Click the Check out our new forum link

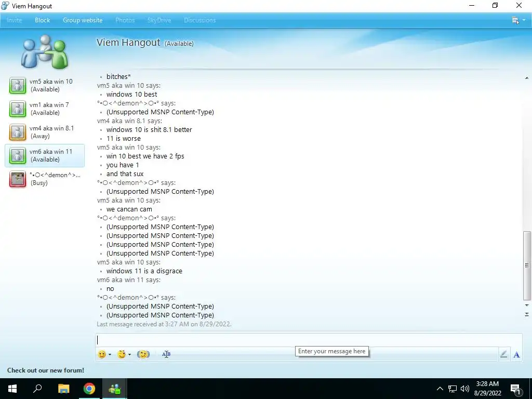(x=46, y=370)
